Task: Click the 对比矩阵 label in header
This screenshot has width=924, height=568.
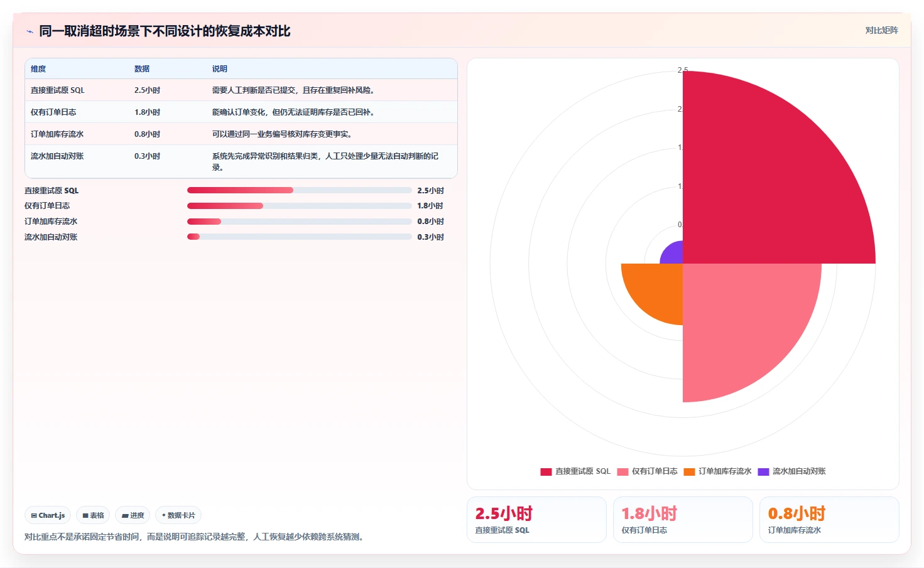Action: 881,30
